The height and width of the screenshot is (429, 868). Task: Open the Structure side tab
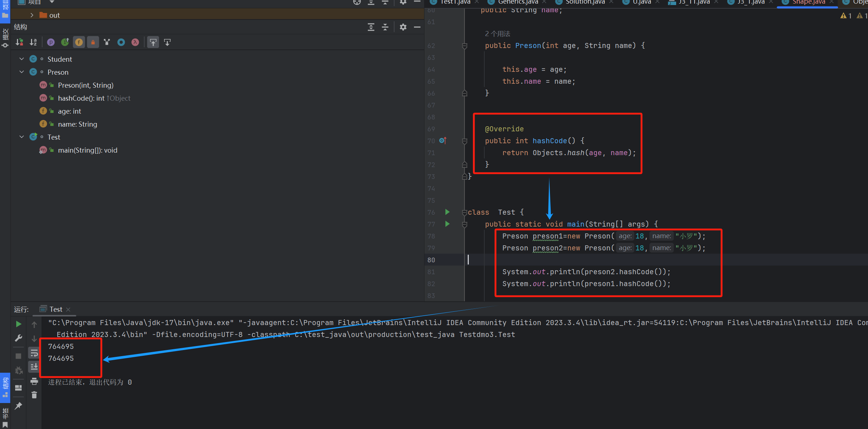(x=5, y=387)
